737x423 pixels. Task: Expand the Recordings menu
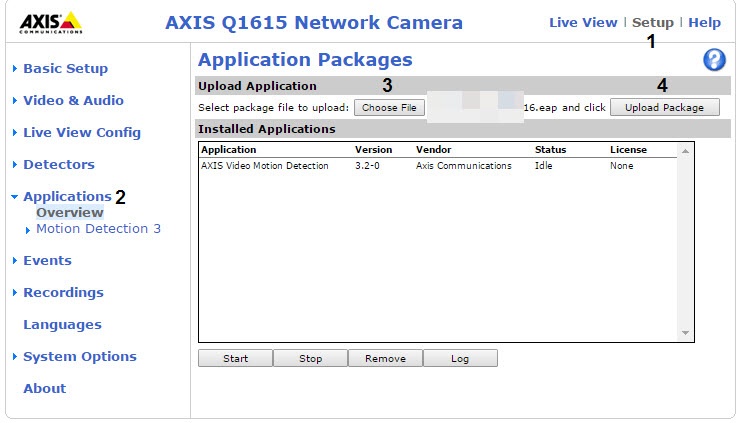63,293
